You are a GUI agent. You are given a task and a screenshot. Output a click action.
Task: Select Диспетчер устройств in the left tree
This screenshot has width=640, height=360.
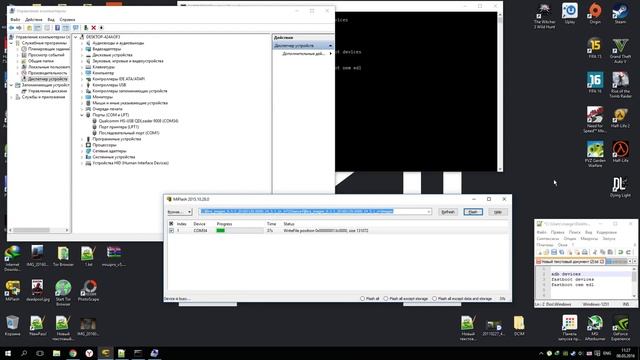click(x=47, y=79)
